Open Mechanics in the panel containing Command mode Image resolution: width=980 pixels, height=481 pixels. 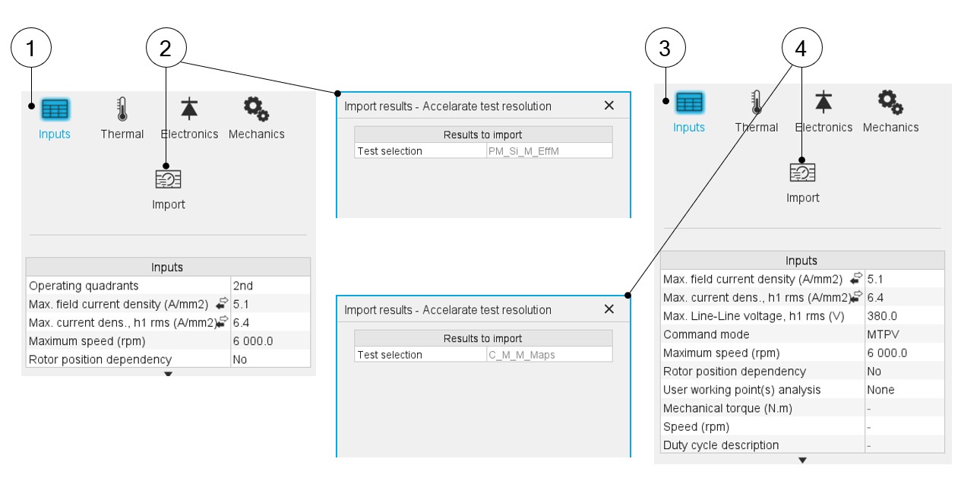tap(890, 103)
